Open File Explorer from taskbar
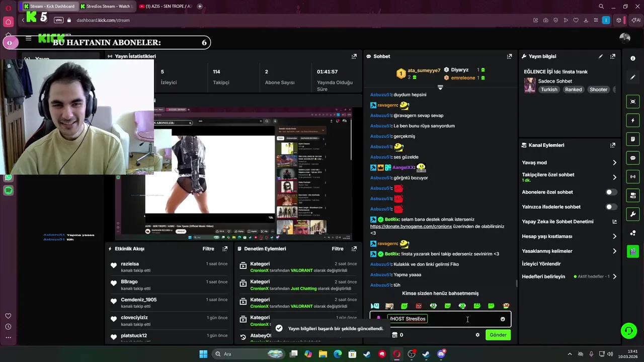Screen dimensions: 644x362 click(323, 354)
